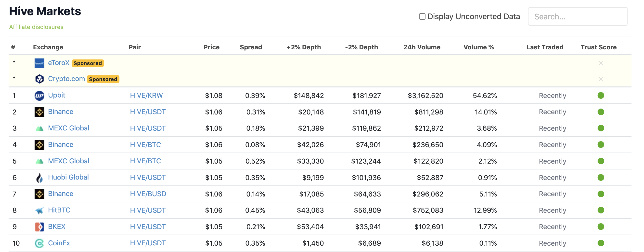Open the Crypto.com exchange link
The image size is (644, 252).
tap(66, 79)
